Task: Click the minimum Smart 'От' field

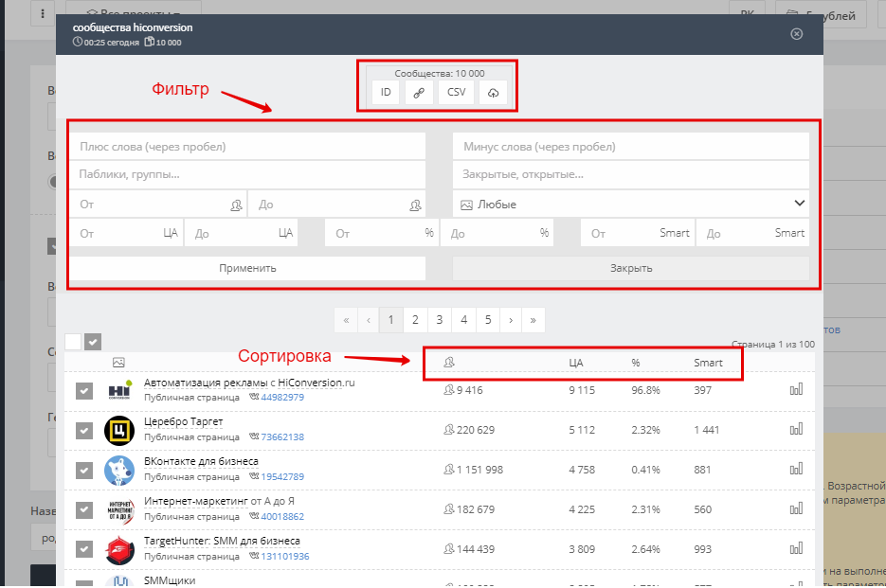Action: pos(638,233)
